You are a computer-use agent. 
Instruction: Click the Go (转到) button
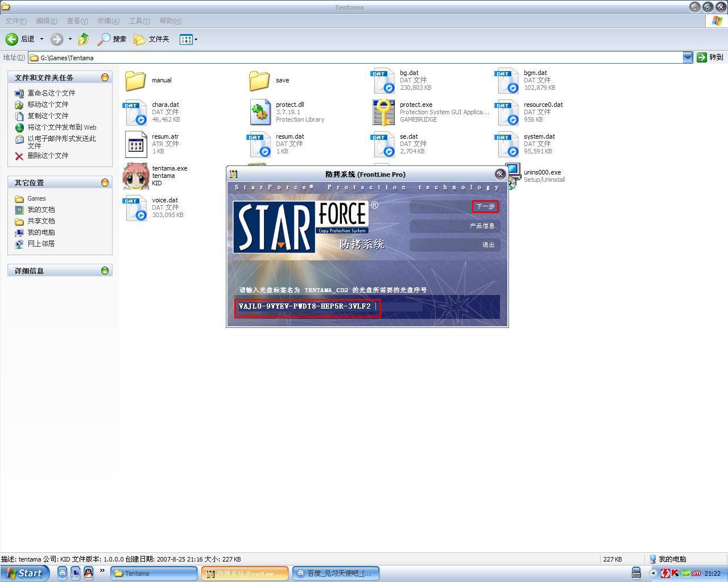point(710,57)
